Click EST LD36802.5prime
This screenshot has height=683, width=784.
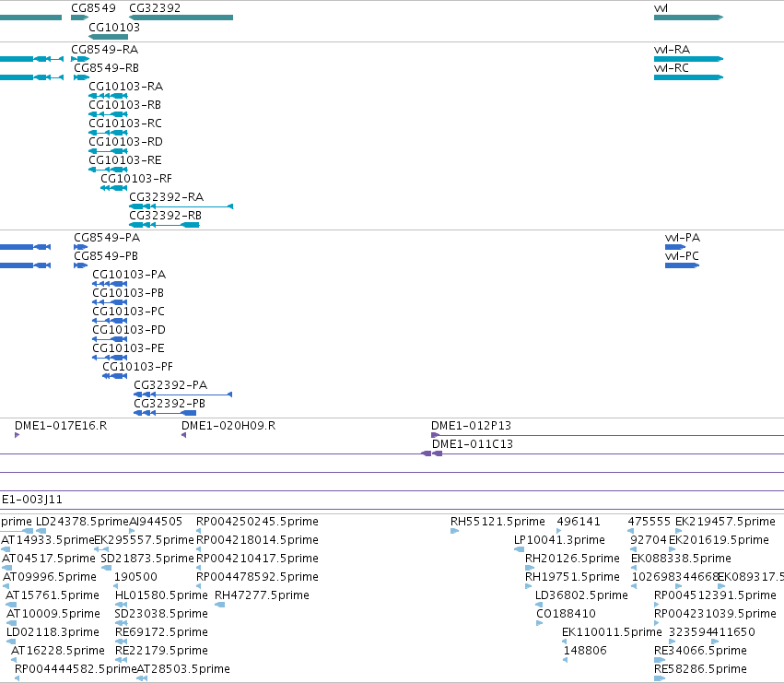pyautogui.click(x=581, y=596)
